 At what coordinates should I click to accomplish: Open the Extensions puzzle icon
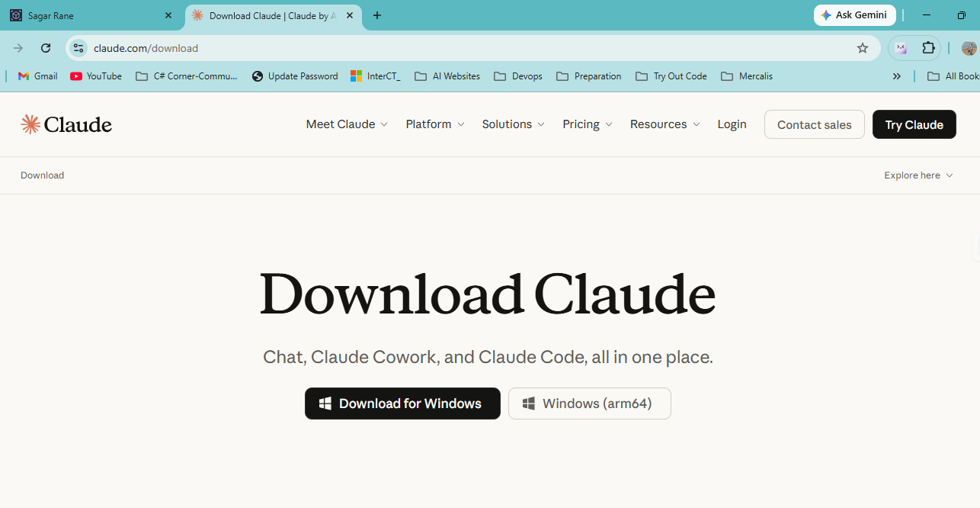coord(928,48)
